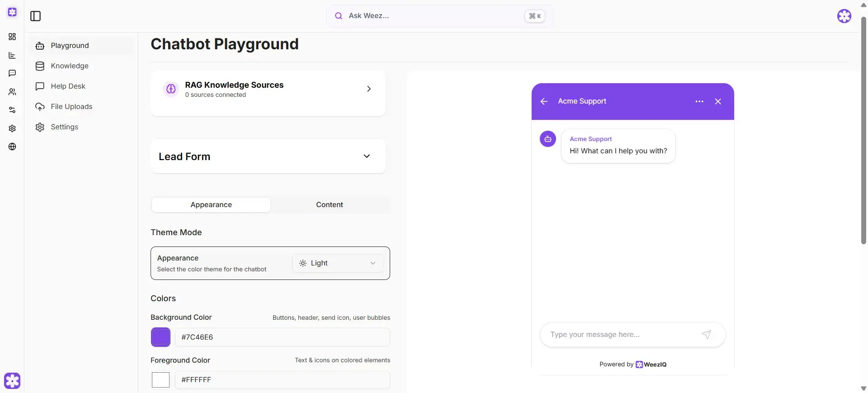Expand the Lead Form section
868x393 pixels.
click(367, 156)
